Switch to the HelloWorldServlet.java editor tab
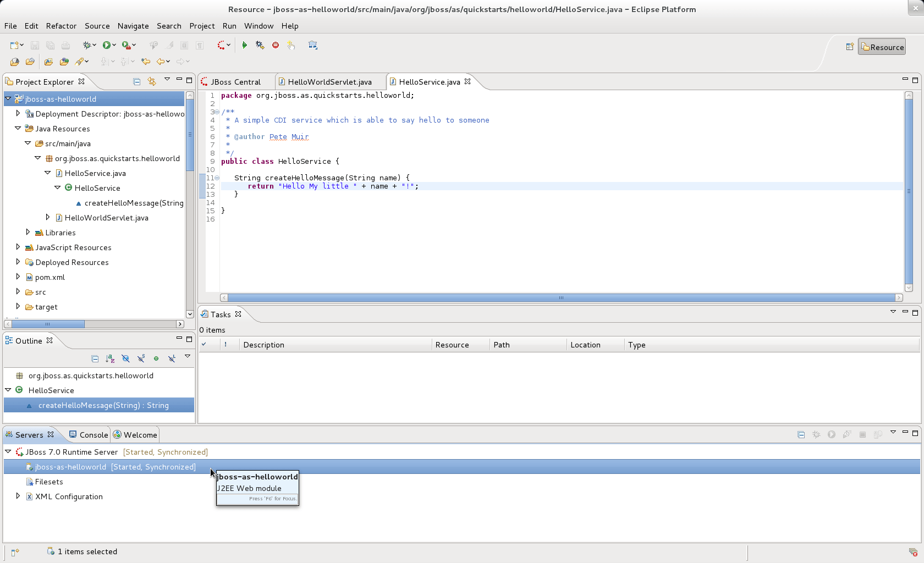The image size is (924, 563). pyautogui.click(x=329, y=82)
